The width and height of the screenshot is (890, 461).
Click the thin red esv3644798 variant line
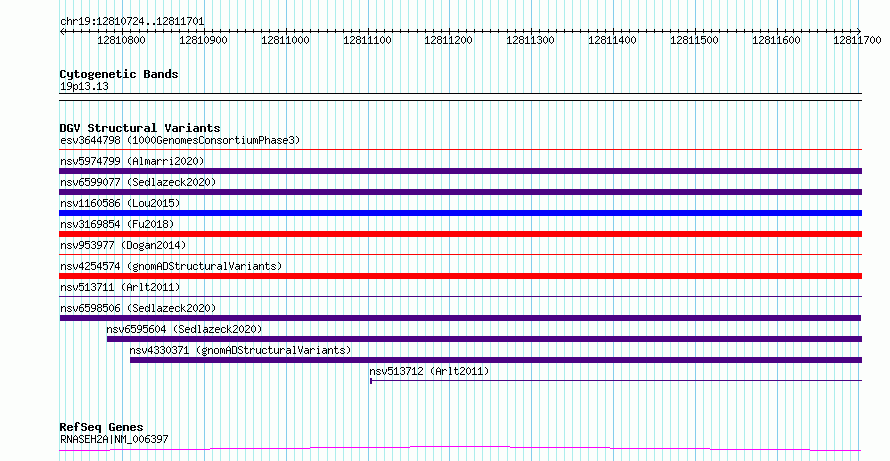pyautogui.click(x=460, y=150)
